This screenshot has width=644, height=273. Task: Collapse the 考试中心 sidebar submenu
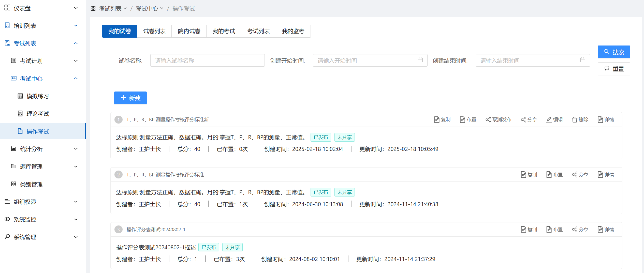click(76, 79)
